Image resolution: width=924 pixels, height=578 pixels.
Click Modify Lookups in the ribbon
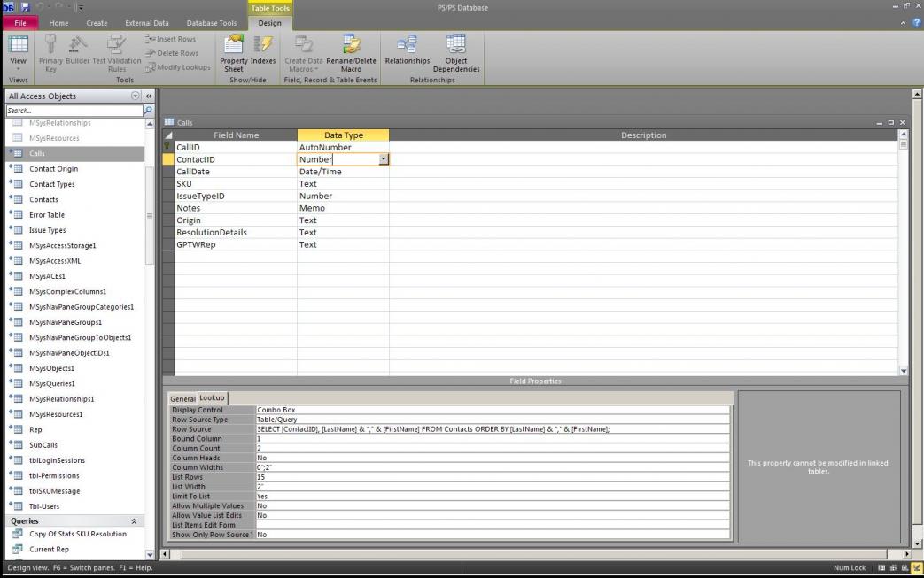pyautogui.click(x=178, y=67)
